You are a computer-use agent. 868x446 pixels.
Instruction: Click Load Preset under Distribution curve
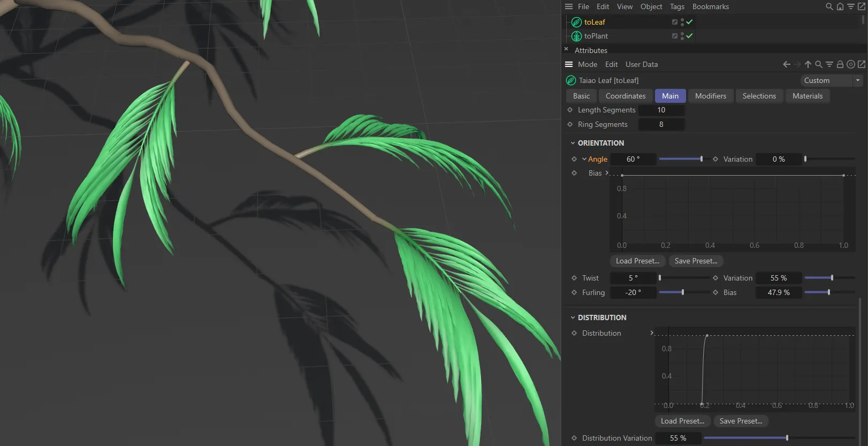pyautogui.click(x=682, y=421)
